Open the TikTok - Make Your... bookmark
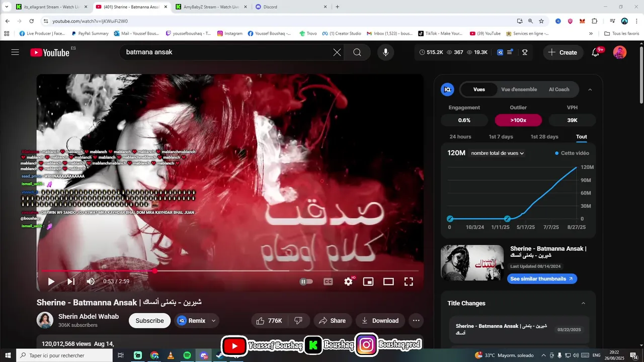 tap(440, 34)
